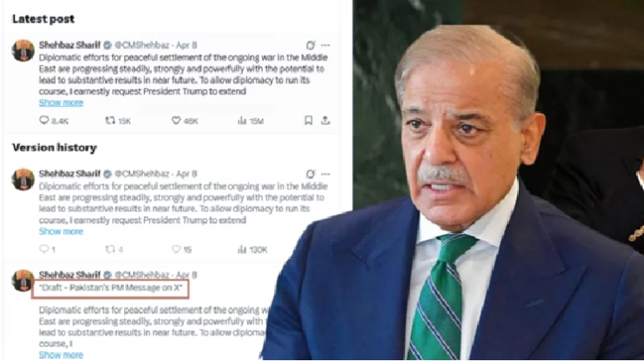
Task: Share the latest post via upload icon
Action: click(325, 120)
